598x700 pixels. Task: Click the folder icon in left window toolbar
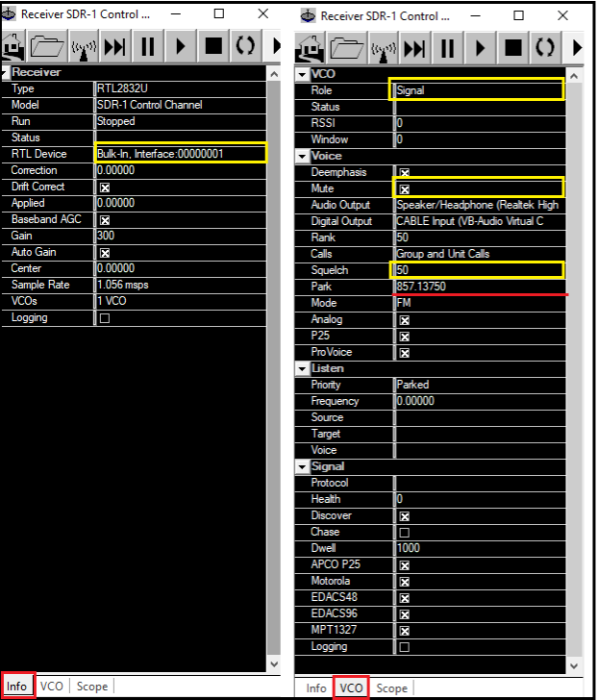pyautogui.click(x=49, y=47)
